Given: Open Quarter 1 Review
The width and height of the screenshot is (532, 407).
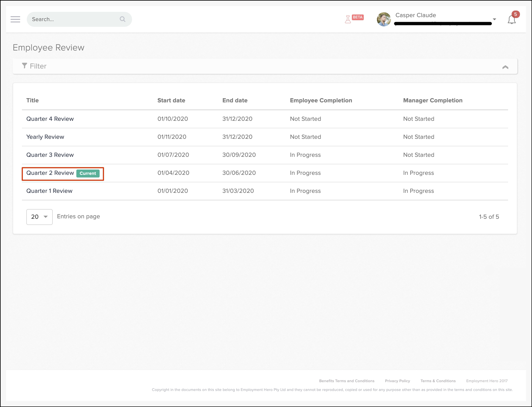Looking at the screenshot, I should point(49,191).
